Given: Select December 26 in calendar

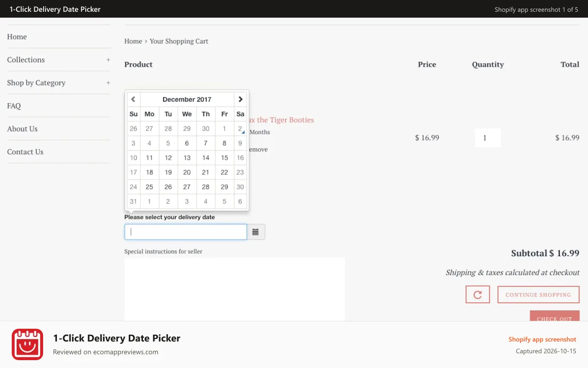Looking at the screenshot, I should 168,187.
